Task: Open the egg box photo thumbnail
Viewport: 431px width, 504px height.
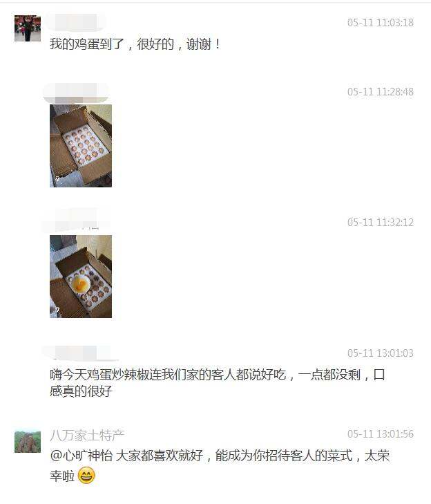Action: coord(81,146)
